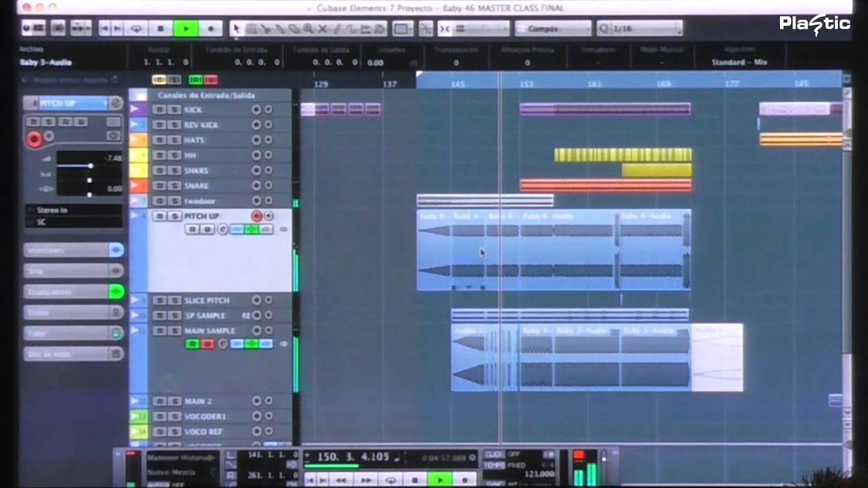Viewport: 868px width, 488px height.
Task: Click the transport panel Play button at bottom
Action: (440, 480)
